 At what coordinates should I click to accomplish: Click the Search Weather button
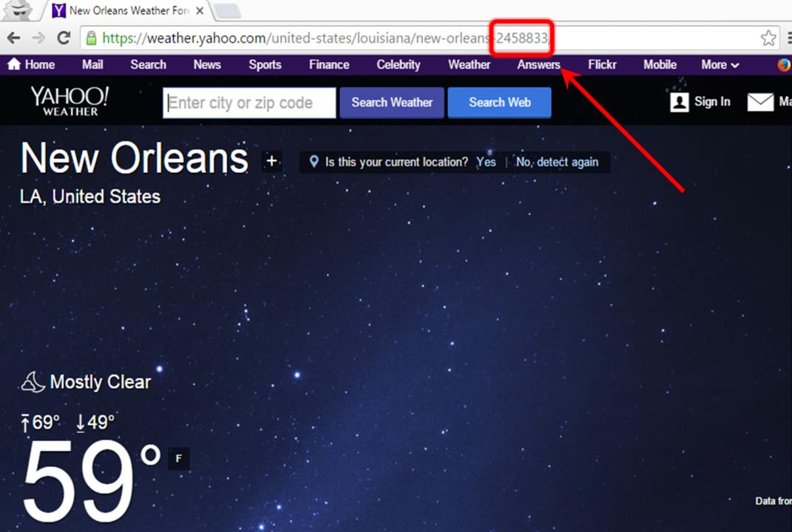pyautogui.click(x=392, y=103)
